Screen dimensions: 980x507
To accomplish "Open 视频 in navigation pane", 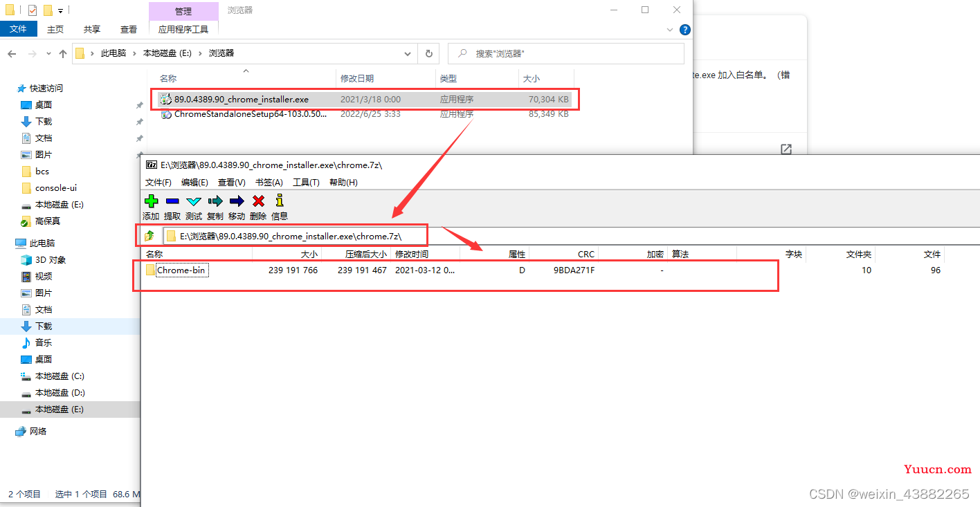I will tap(37, 277).
